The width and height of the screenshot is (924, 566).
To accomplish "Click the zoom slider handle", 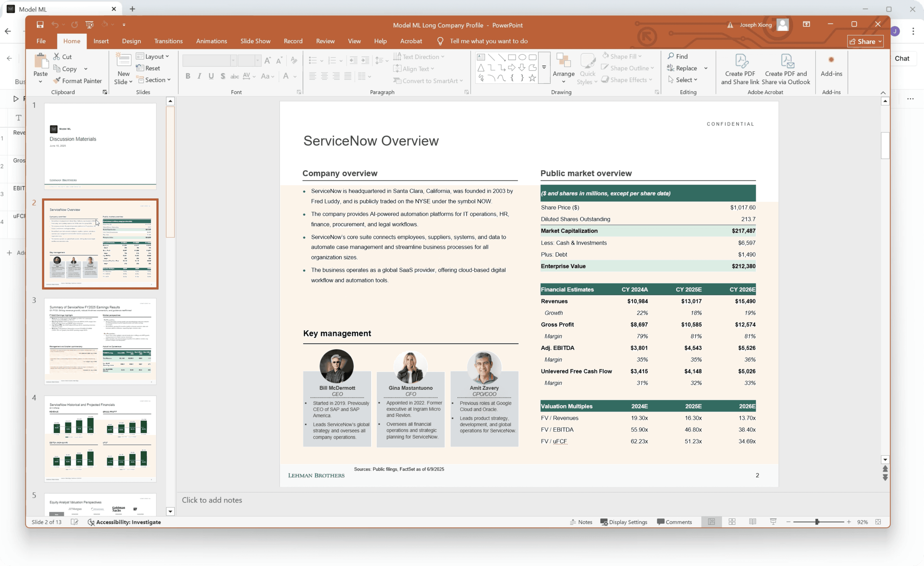I will (x=817, y=522).
